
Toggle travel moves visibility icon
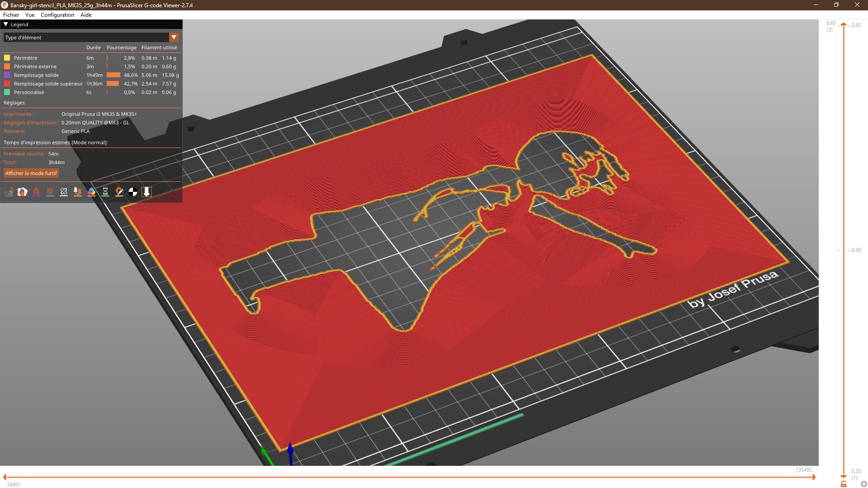(9, 192)
